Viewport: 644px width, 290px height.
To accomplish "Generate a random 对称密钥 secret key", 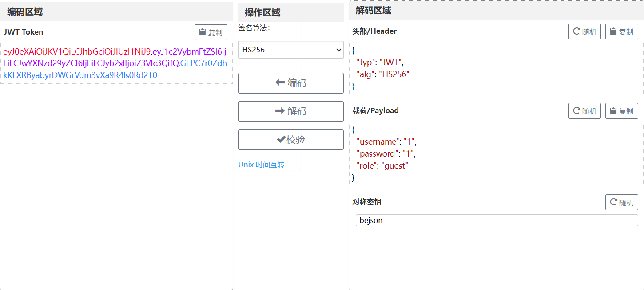I will coord(621,202).
